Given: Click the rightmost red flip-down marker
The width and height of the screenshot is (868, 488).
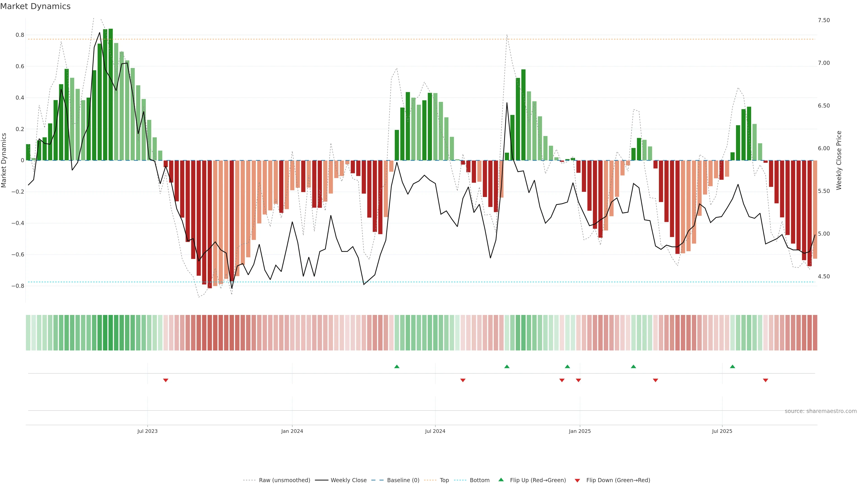Looking at the screenshot, I should click(x=765, y=380).
